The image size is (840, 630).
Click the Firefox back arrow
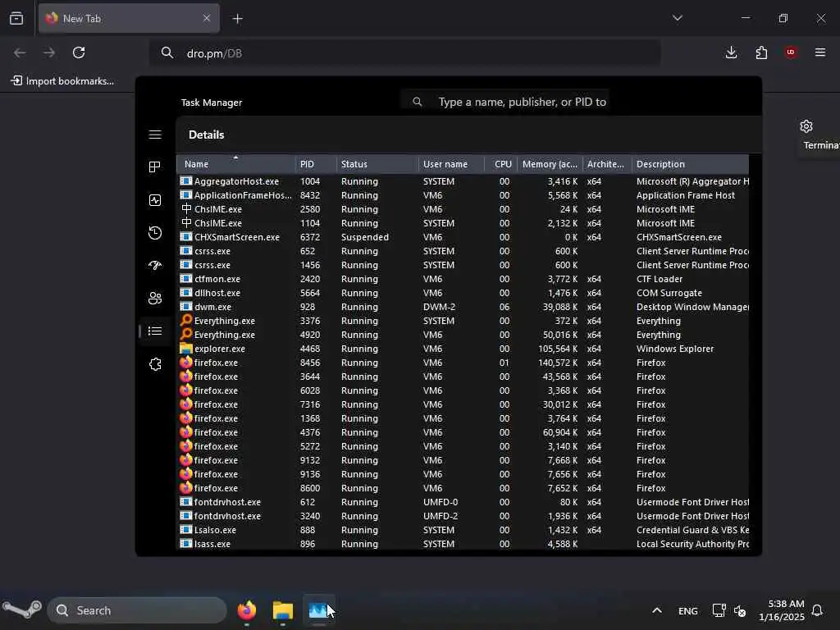pyautogui.click(x=20, y=52)
